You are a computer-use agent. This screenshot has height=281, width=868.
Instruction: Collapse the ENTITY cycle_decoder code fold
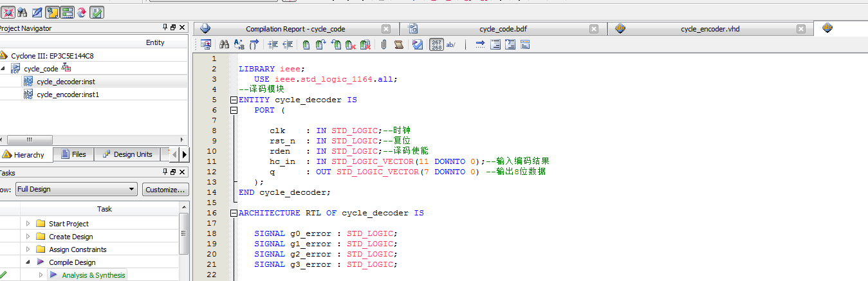(x=233, y=100)
